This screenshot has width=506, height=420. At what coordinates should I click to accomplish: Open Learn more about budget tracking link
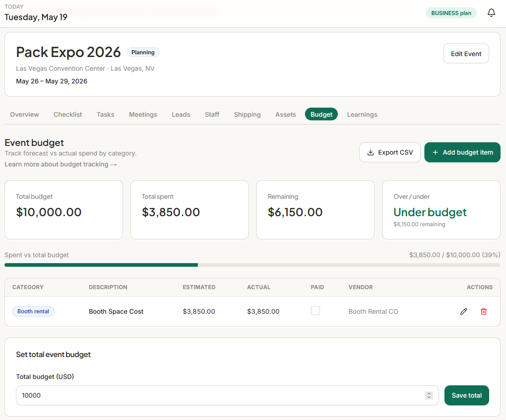[x=61, y=164]
